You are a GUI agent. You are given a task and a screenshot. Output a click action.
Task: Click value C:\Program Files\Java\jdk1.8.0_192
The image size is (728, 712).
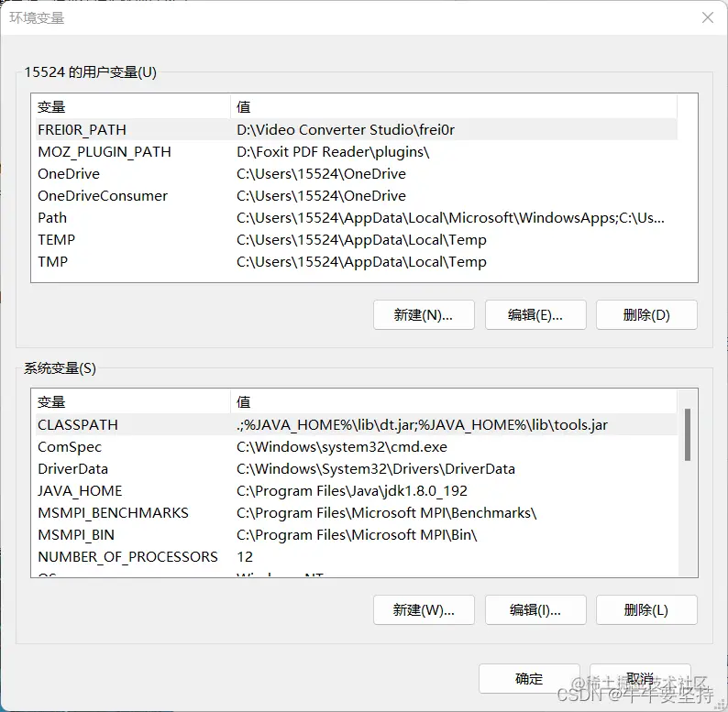pos(352,491)
